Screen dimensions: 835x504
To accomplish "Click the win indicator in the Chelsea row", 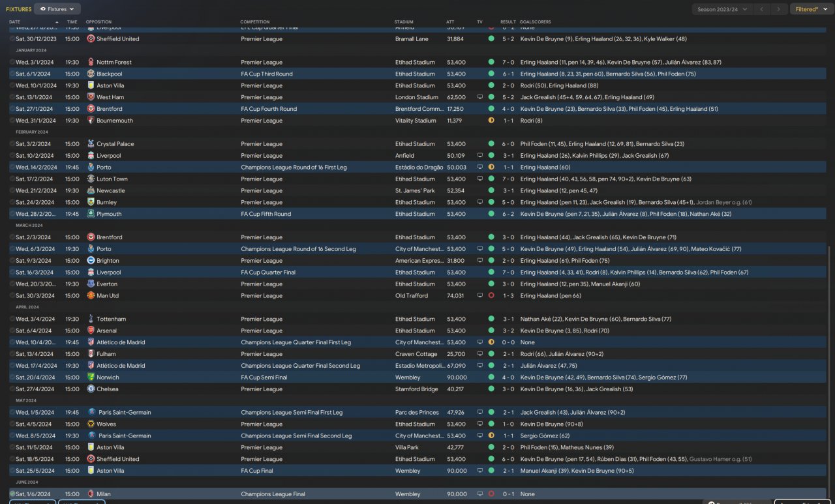I will 491,389.
